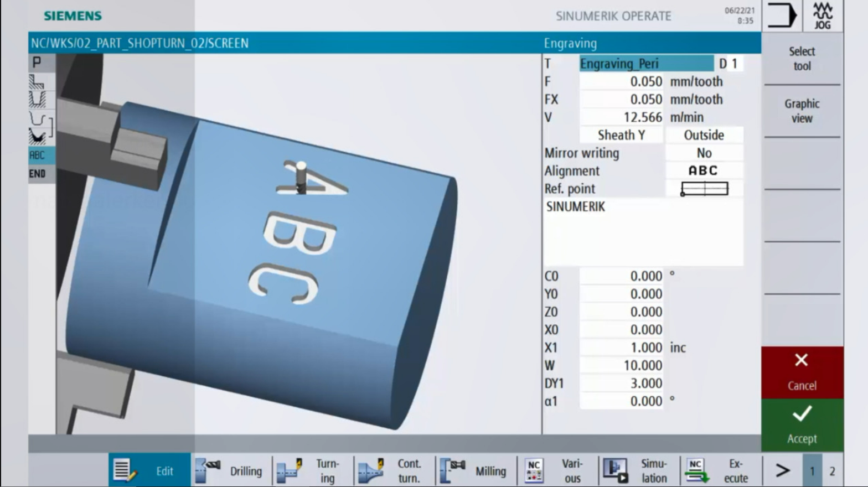Click the JOG mode icon

[823, 15]
